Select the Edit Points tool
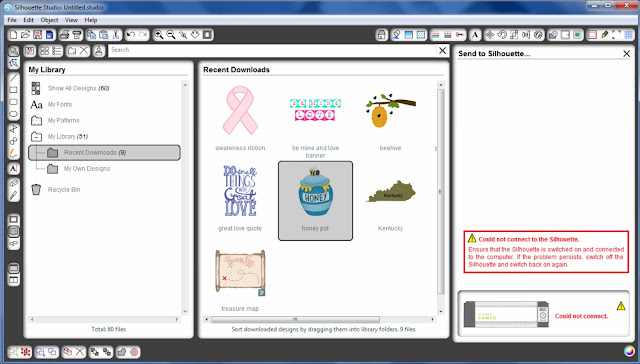640x364 pixels. tap(13, 63)
